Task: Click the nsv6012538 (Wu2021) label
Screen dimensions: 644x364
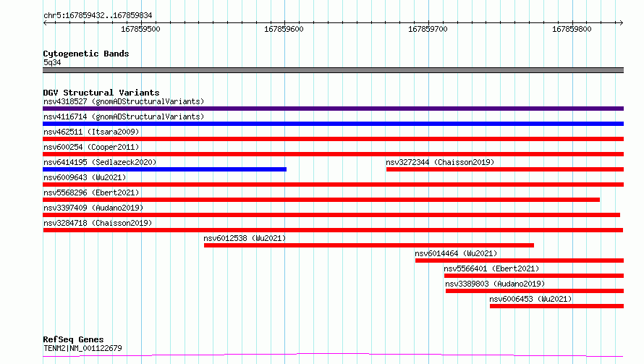Action: [245, 238]
